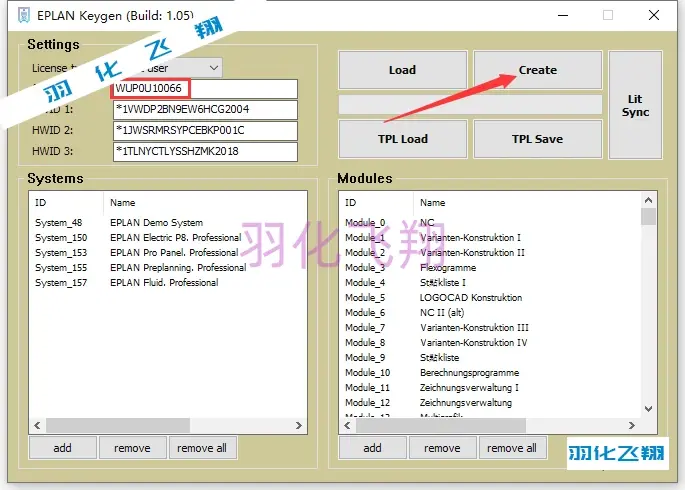Click the Load button
The image size is (685, 490).
402,70
